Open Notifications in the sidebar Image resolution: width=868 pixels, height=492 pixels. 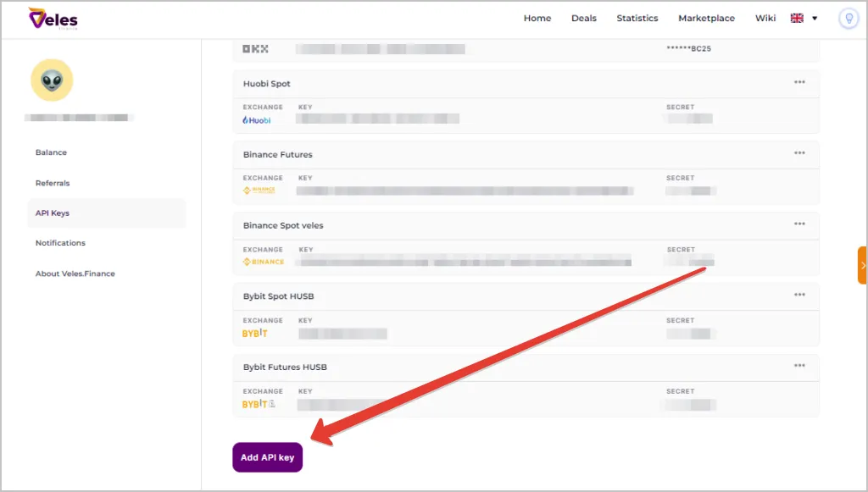[60, 243]
